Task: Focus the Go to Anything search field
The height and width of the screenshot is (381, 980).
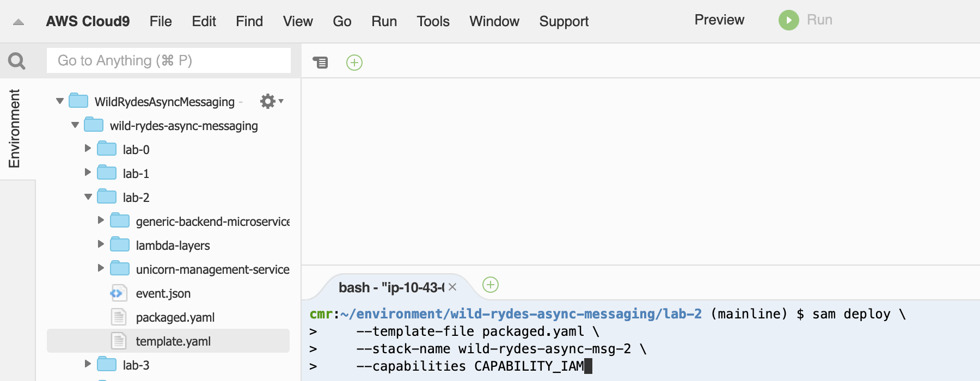Action: tap(169, 60)
